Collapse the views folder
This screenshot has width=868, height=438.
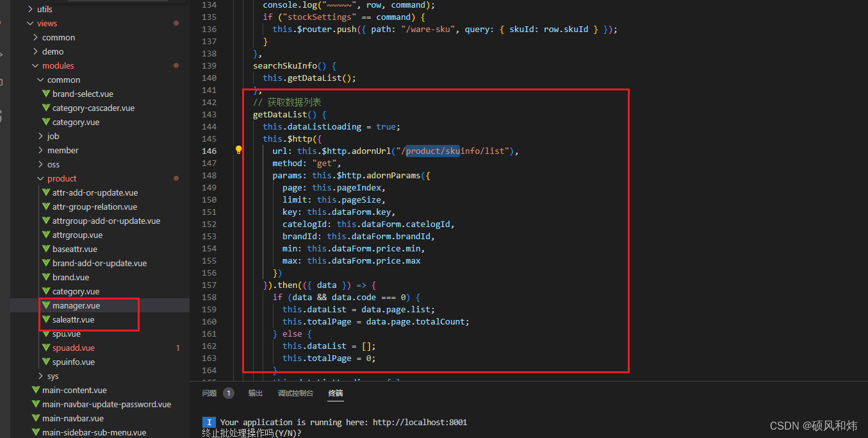coord(29,23)
